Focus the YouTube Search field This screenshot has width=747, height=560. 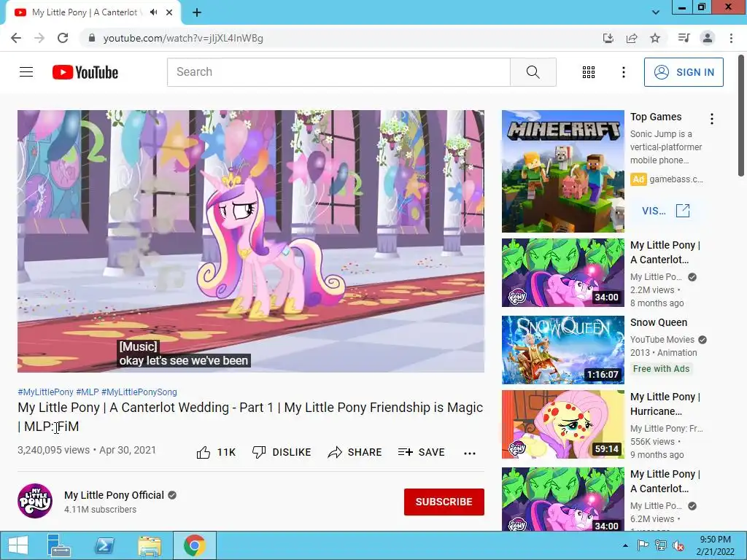pyautogui.click(x=338, y=72)
